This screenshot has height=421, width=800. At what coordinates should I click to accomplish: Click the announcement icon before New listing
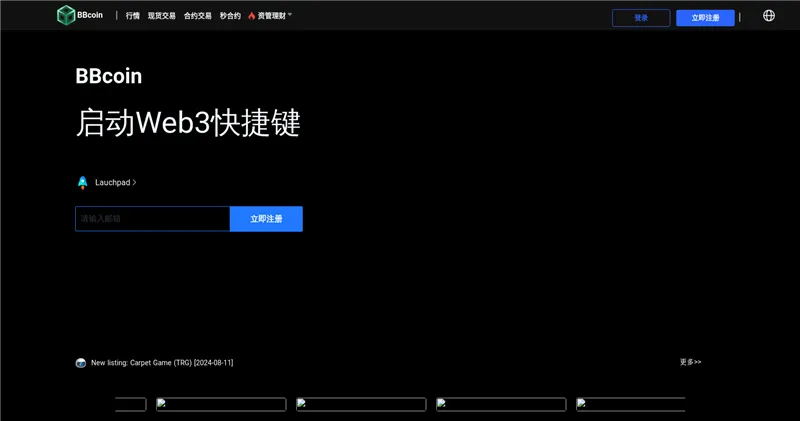81,363
